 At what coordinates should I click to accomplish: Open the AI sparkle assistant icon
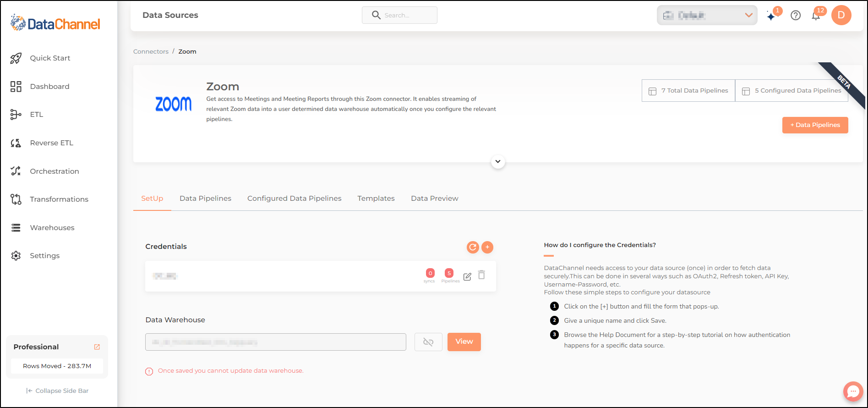click(x=772, y=17)
